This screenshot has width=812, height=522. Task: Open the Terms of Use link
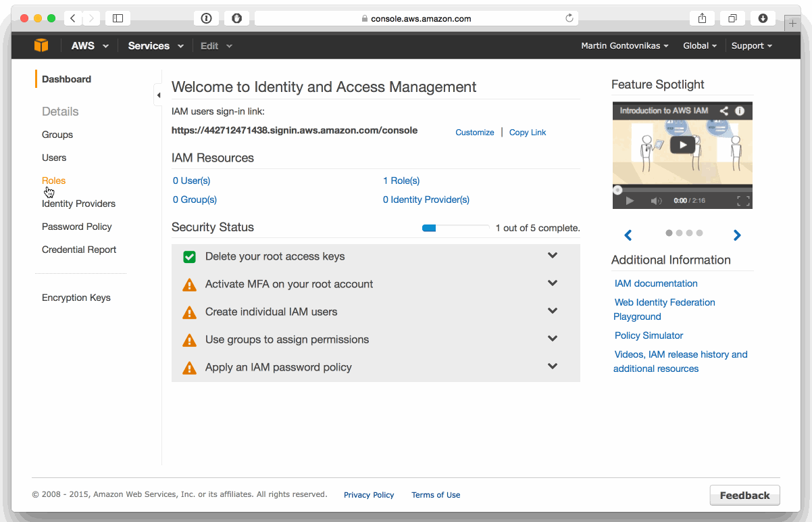click(436, 495)
